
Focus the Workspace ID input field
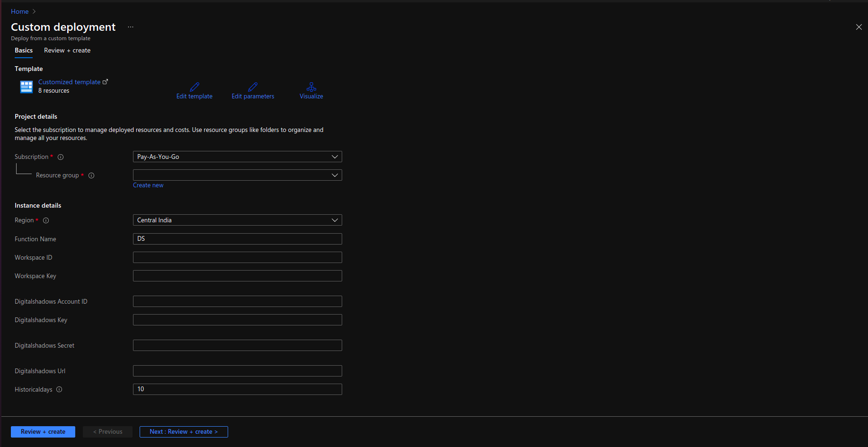(x=238, y=257)
